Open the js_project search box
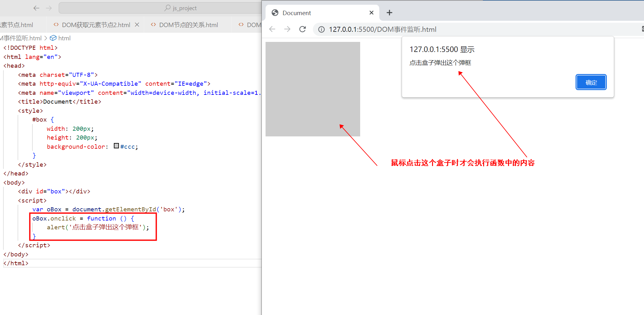 tap(160, 8)
